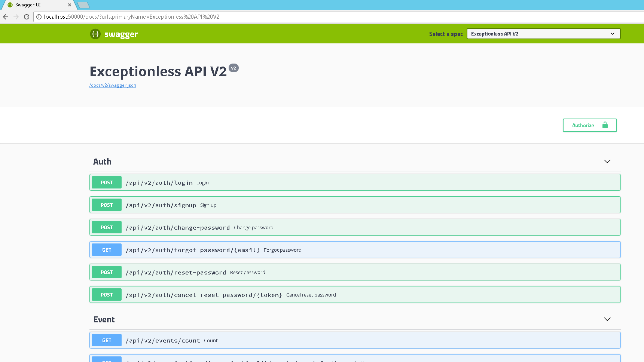Open a new browser tab
644x362 pixels.
(83, 5)
